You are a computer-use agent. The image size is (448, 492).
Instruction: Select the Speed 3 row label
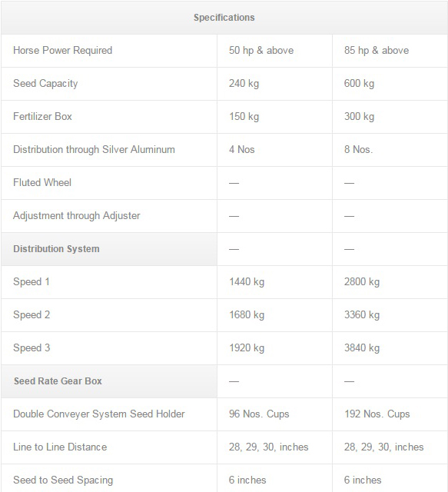tap(32, 348)
